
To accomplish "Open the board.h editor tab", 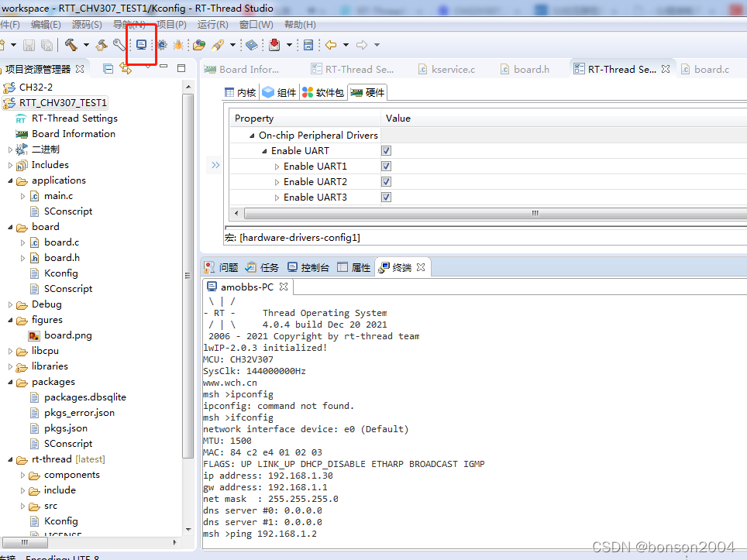I will (525, 70).
